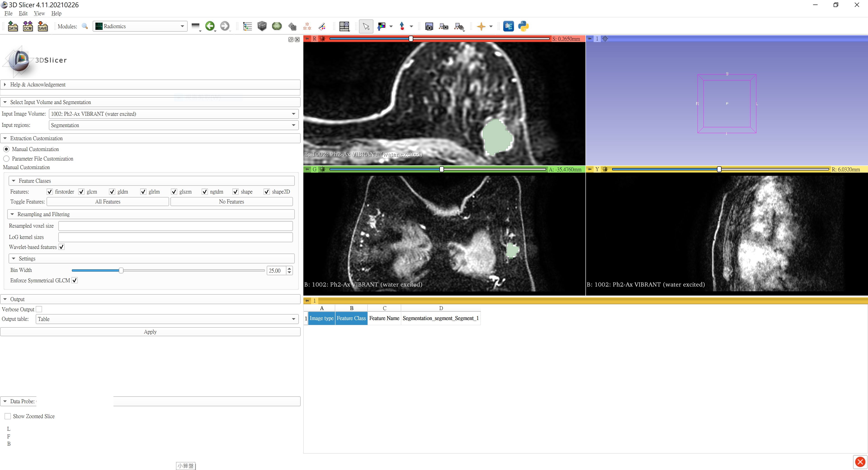This screenshot has height=470, width=868.
Task: Toggle the Wavelet-based features checkbox
Action: click(61, 247)
